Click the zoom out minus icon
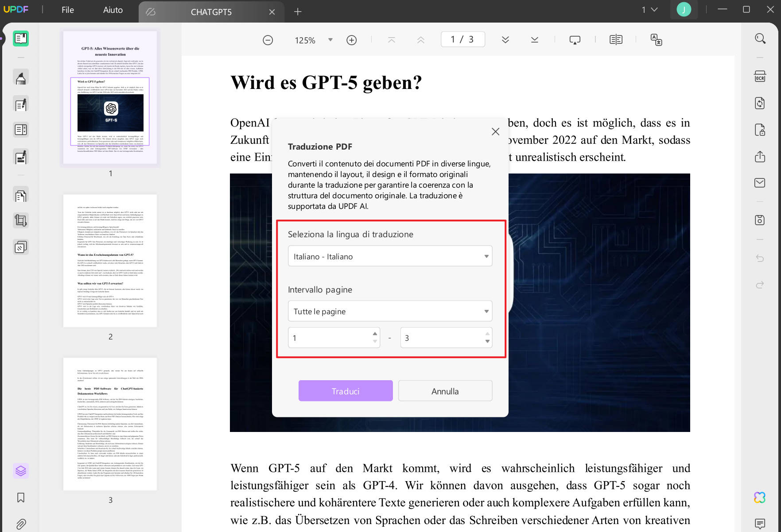 click(x=268, y=40)
